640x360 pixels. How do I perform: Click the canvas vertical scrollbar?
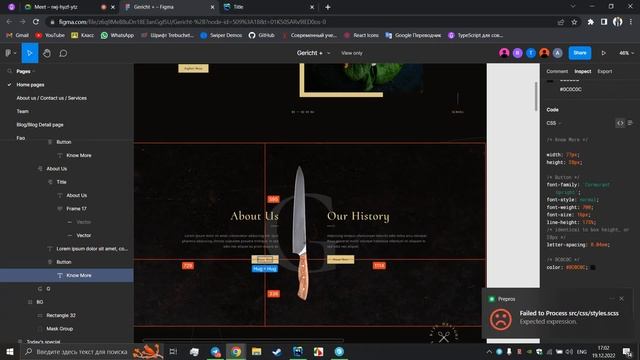click(536, 96)
